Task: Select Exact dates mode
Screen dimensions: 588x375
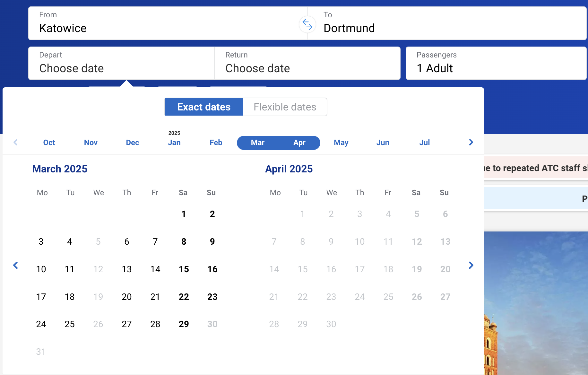Action: (204, 107)
